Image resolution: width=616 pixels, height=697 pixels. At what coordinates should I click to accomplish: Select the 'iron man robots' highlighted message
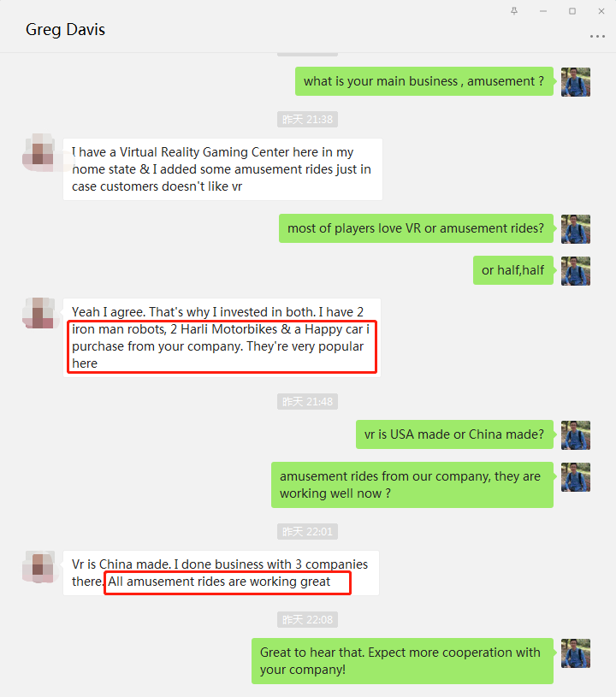pos(222,346)
